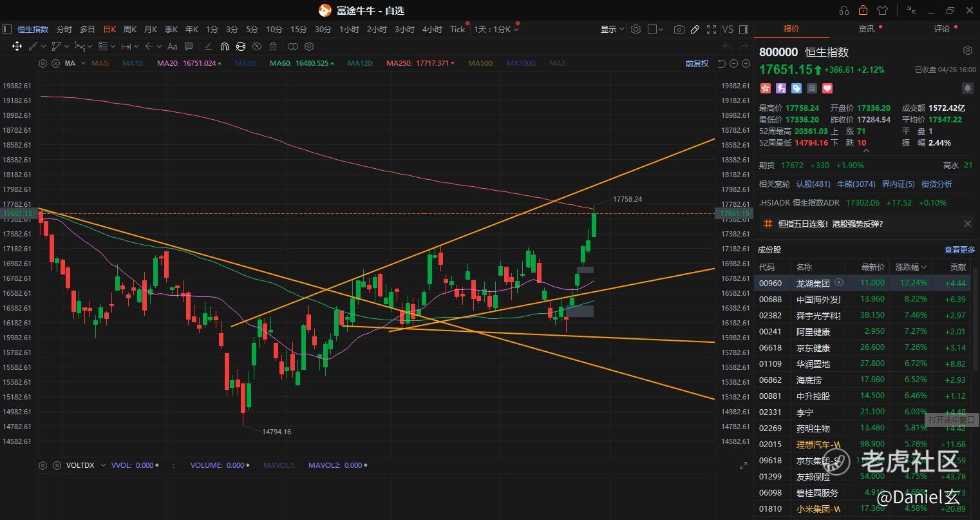
Task: Zoom out chart with minus circle icon
Action: pos(734,63)
